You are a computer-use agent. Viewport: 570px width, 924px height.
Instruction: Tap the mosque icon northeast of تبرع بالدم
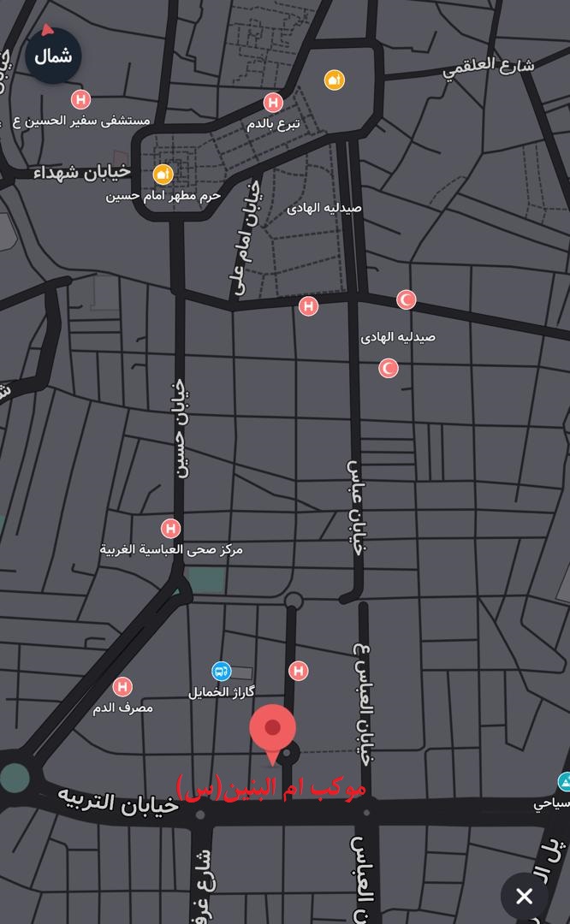point(334,80)
